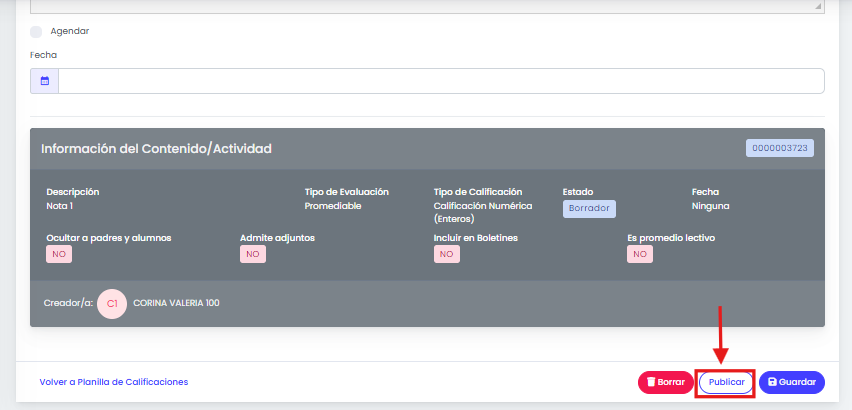Click NO badge under Ocultar a padres y alumnos
This screenshot has width=852, height=410.
59,254
